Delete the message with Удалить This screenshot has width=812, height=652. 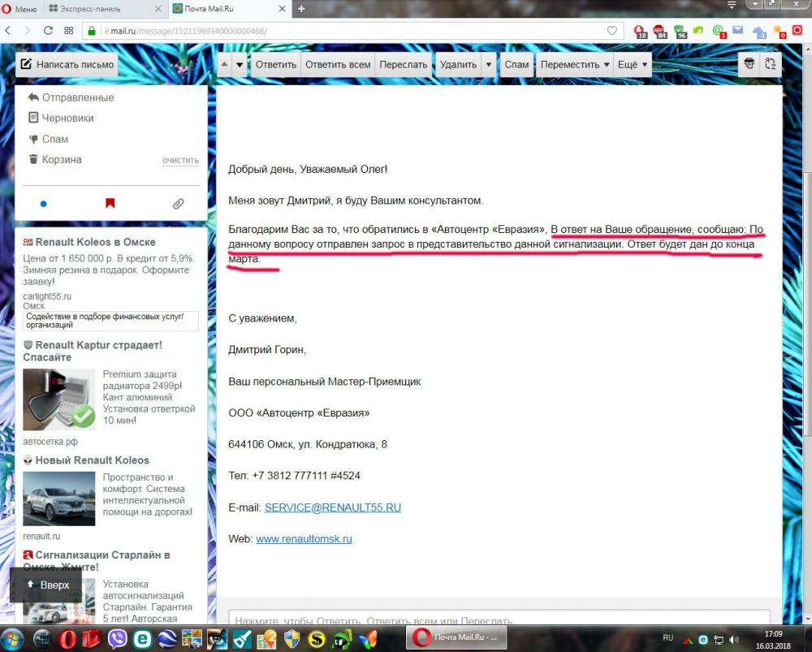(x=458, y=65)
